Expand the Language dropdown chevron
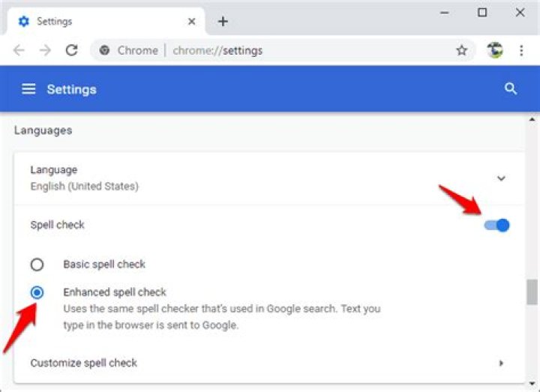This screenshot has height=392, width=540. 501,178
